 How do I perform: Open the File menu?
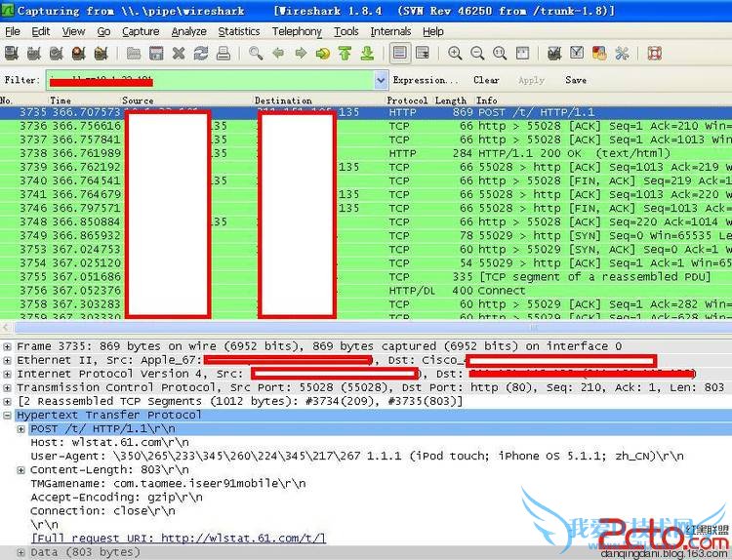(x=13, y=31)
